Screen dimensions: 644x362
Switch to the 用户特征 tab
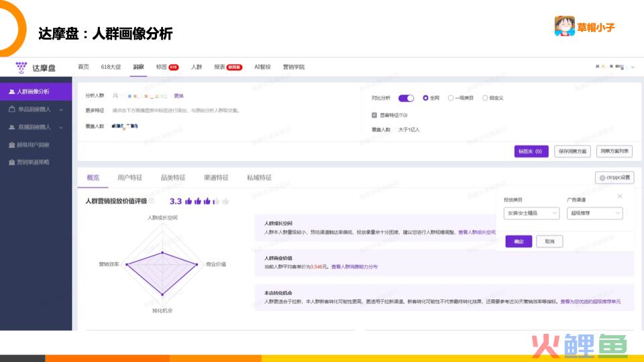point(129,177)
